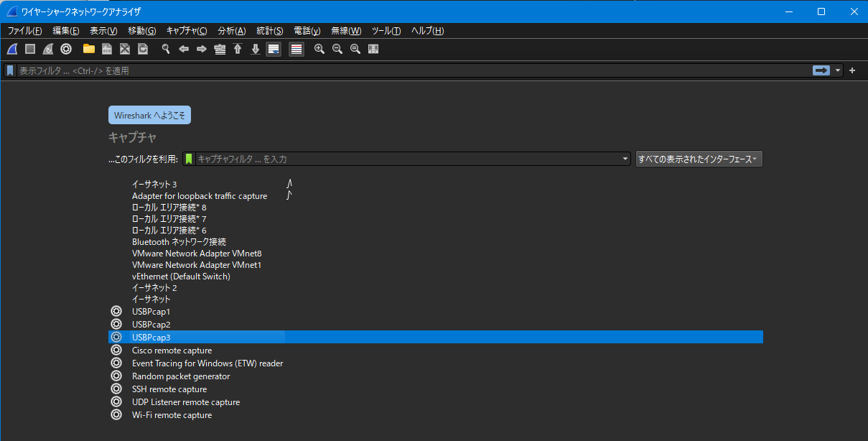This screenshot has height=441, width=868.
Task: Open the ヘルプ(H) menu
Action: click(x=427, y=31)
